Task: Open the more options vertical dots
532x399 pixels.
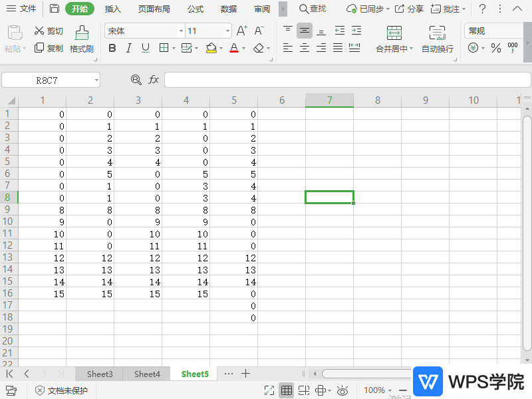Action: point(500,9)
